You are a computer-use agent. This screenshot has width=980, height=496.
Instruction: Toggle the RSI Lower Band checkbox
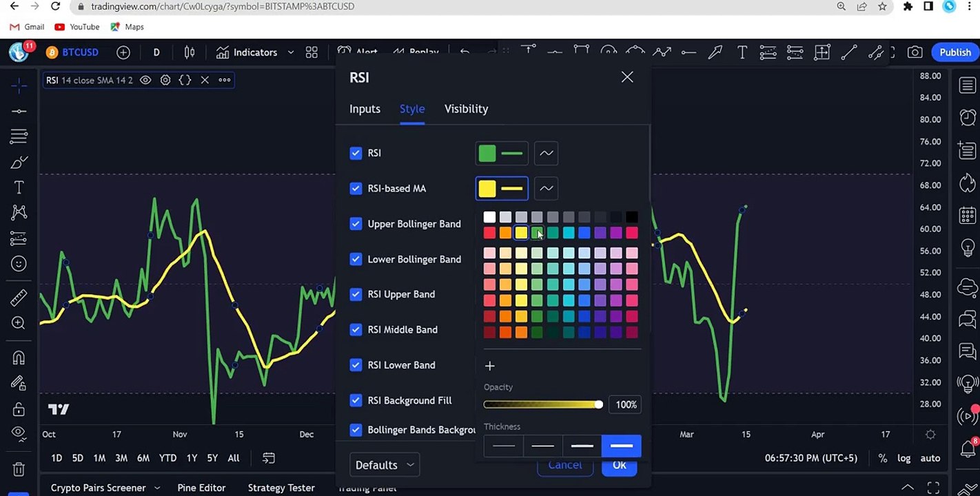click(x=356, y=365)
